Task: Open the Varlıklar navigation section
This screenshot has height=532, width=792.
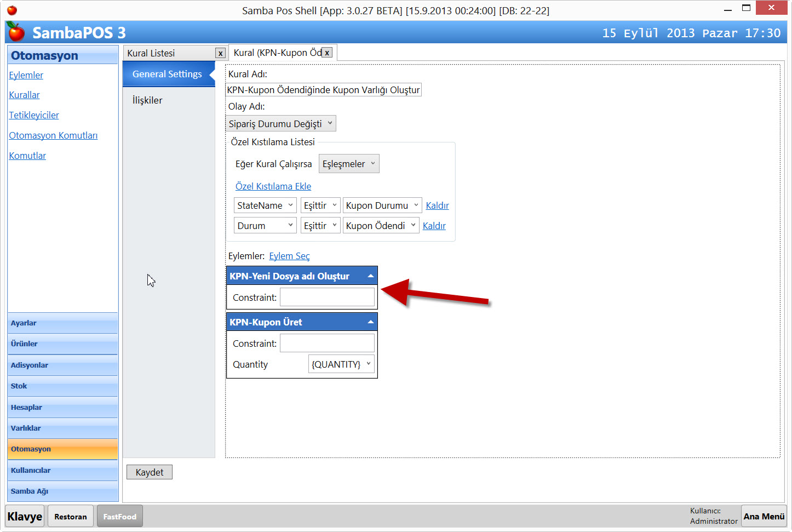Action: point(62,428)
